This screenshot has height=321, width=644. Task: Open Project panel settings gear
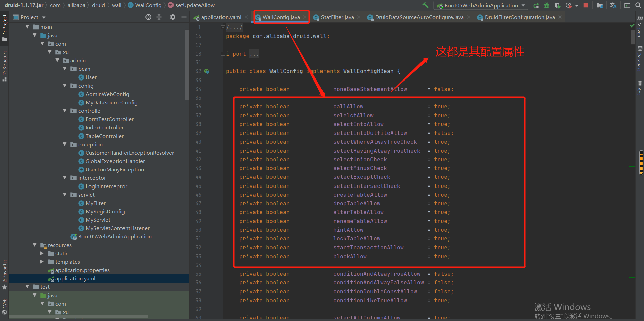(x=172, y=17)
